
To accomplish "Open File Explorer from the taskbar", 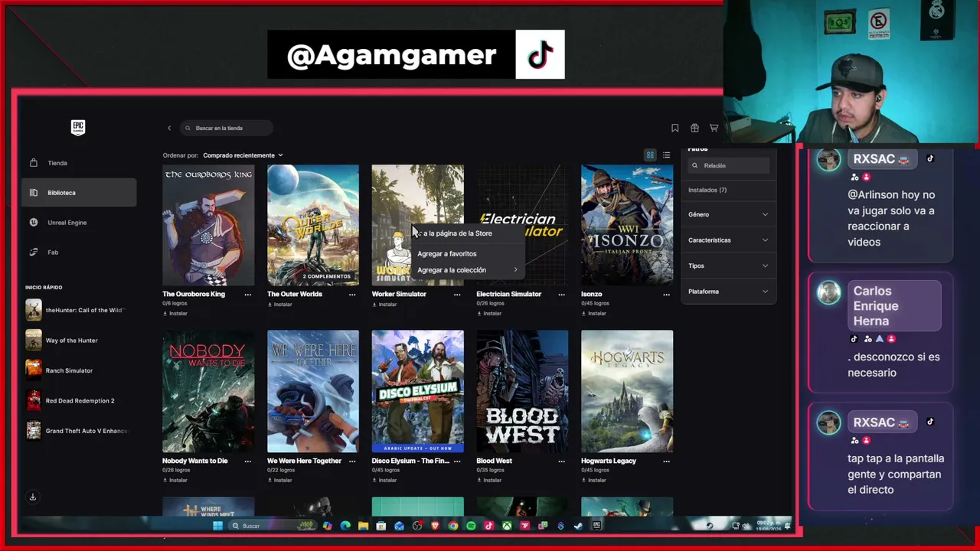I will tap(363, 526).
